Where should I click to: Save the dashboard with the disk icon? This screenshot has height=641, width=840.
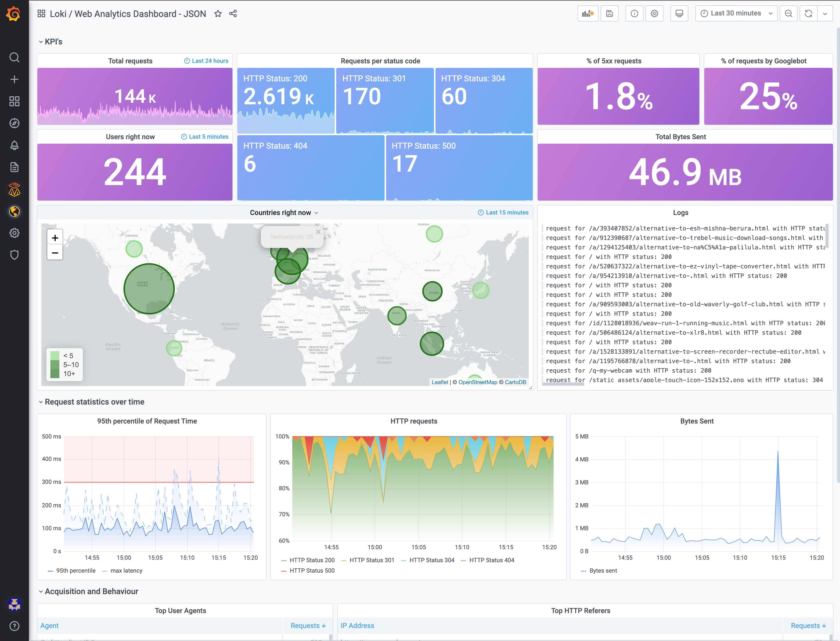coord(609,14)
